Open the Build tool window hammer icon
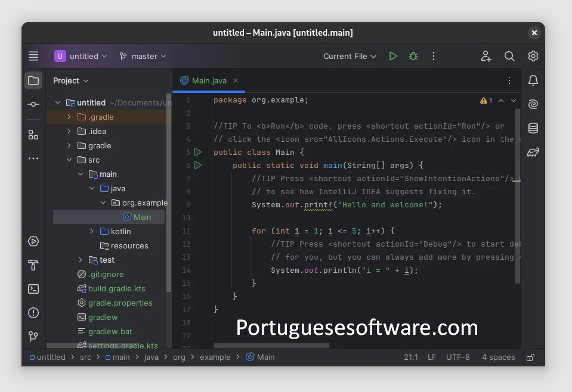The width and height of the screenshot is (572, 392). pyautogui.click(x=33, y=265)
